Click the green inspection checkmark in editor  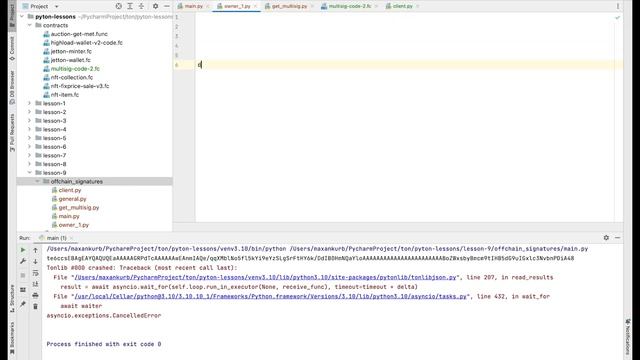point(618,18)
